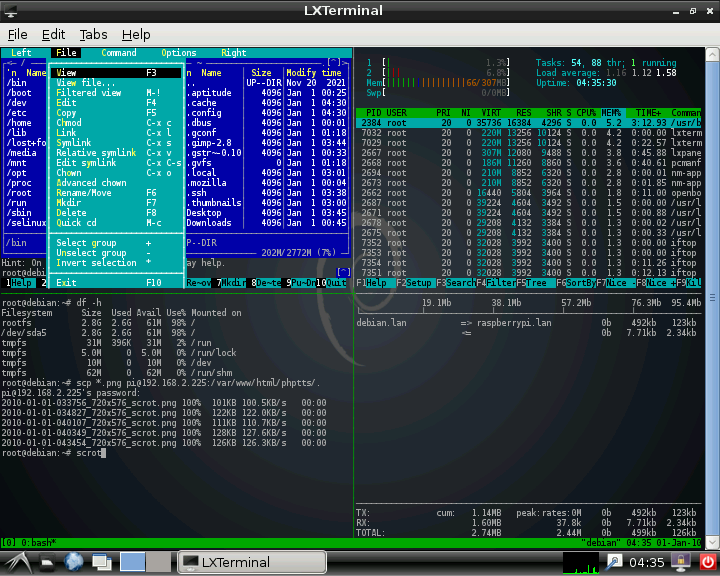Select View file... menu entry
720x576 pixels.
pyautogui.click(x=116, y=83)
